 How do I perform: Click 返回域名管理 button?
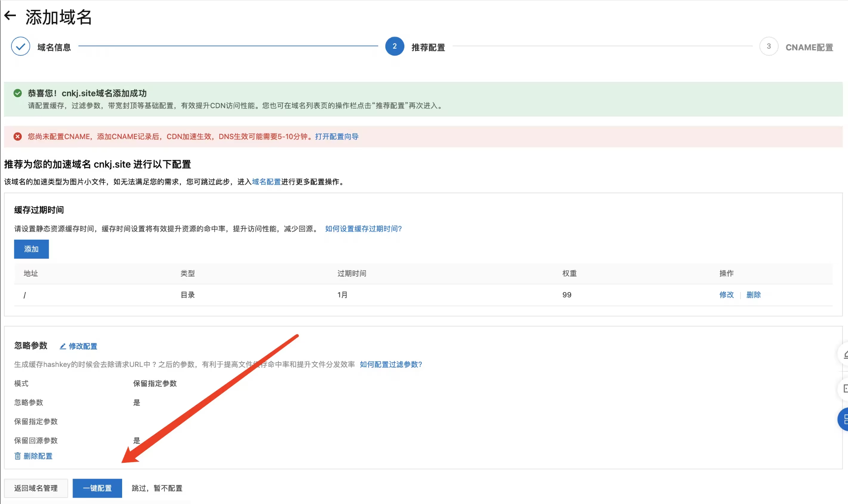[36, 488]
